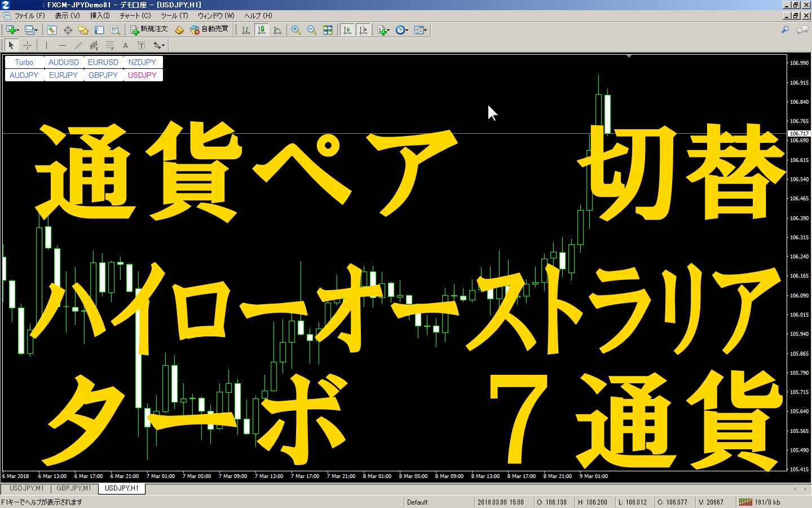The height and width of the screenshot is (508, 812).
Task: Switch chart to AUDJPY pair
Action: click(24, 75)
